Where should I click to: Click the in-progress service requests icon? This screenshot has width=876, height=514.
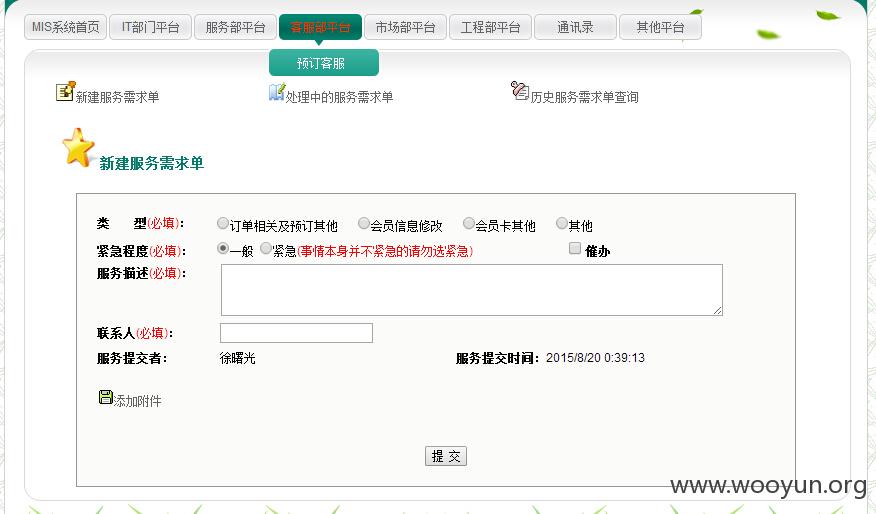tap(277, 92)
